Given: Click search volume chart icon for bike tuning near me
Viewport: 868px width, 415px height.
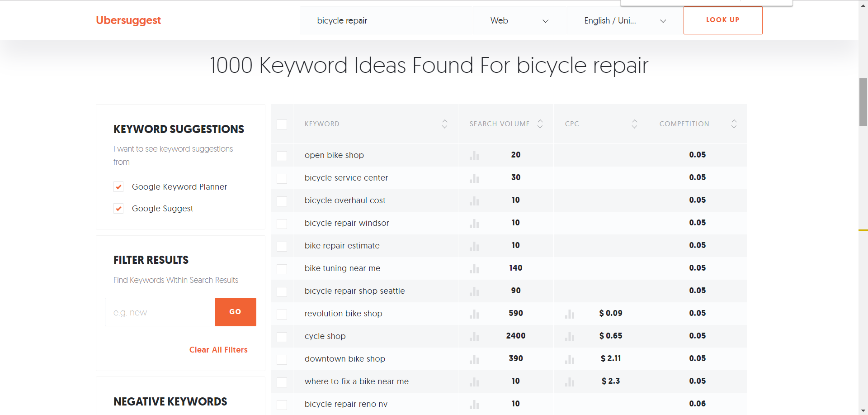Looking at the screenshot, I should click(x=474, y=269).
